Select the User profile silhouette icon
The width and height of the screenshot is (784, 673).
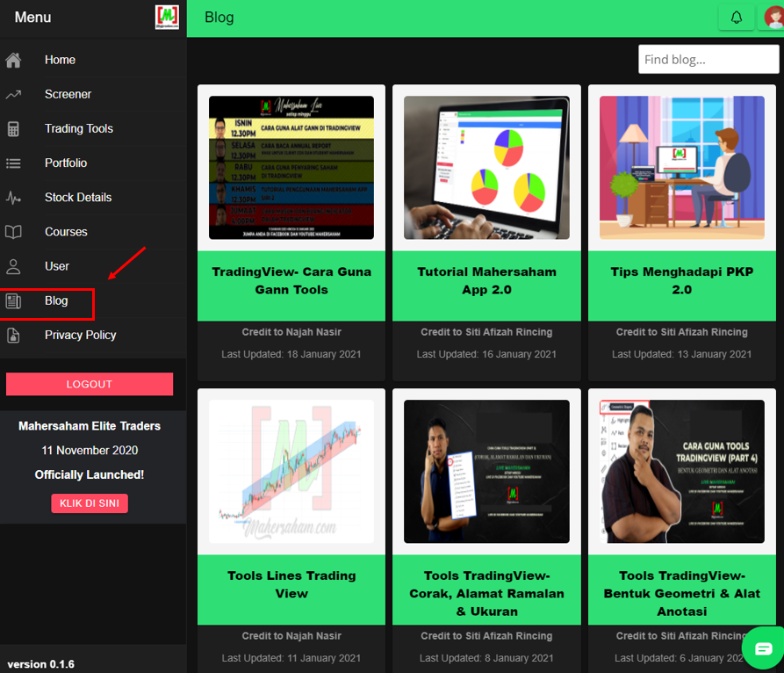[x=13, y=266]
